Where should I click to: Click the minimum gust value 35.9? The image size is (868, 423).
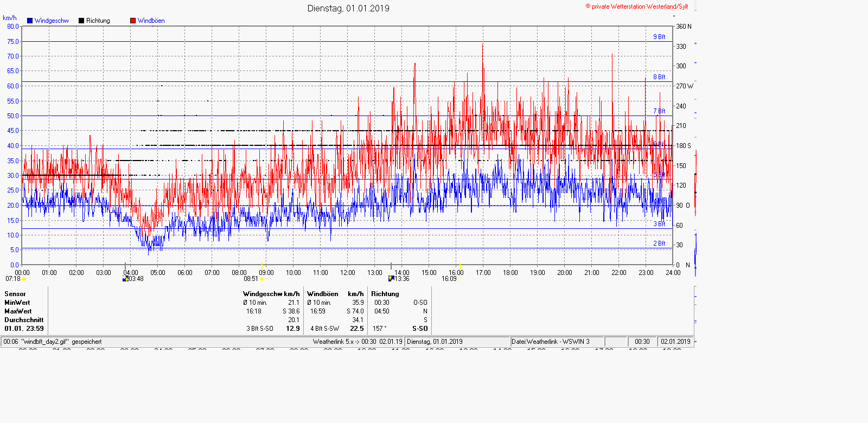pos(358,303)
